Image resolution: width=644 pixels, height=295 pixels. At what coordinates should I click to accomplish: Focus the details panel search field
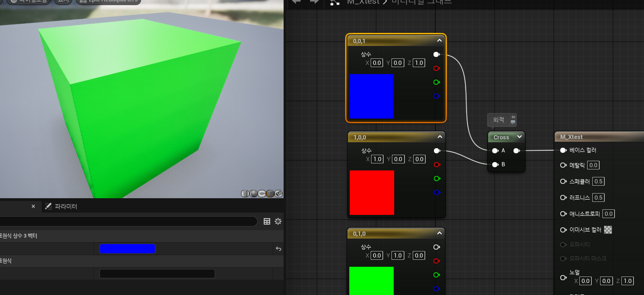[x=128, y=221]
